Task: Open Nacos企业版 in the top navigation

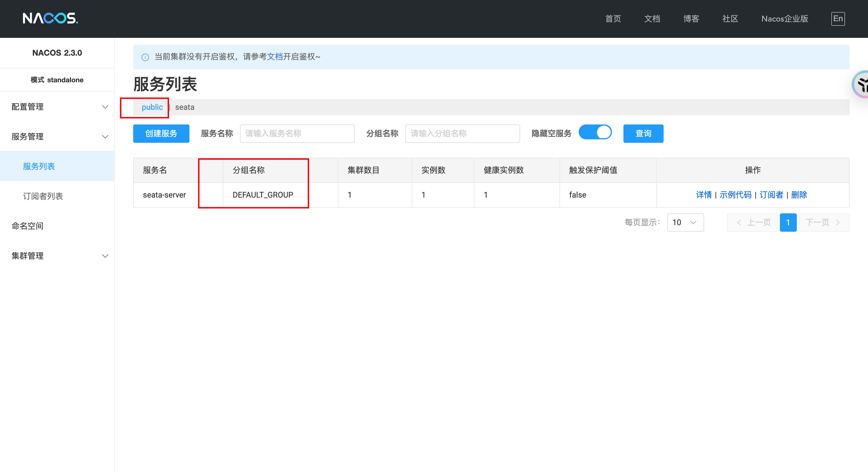Action: point(785,19)
